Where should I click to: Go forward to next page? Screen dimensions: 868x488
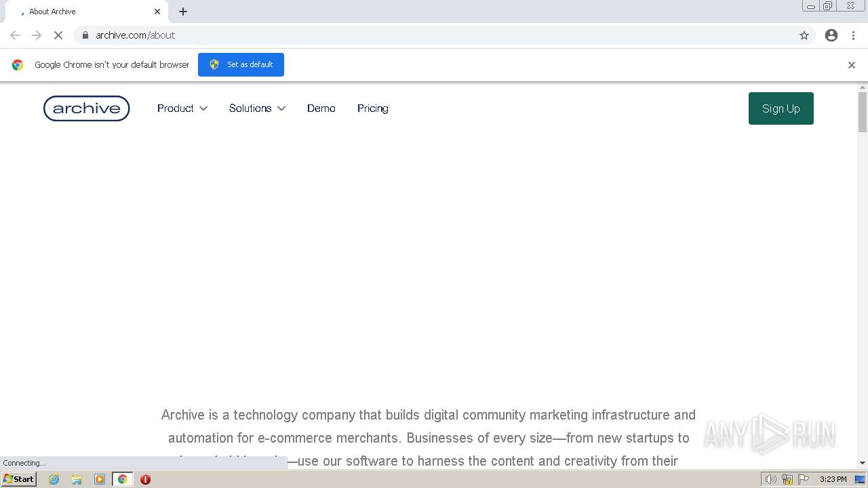click(x=37, y=35)
